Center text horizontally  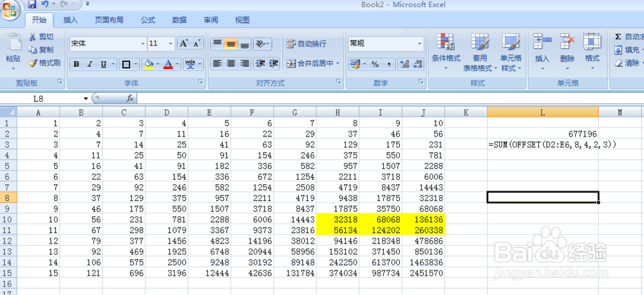coord(231,63)
